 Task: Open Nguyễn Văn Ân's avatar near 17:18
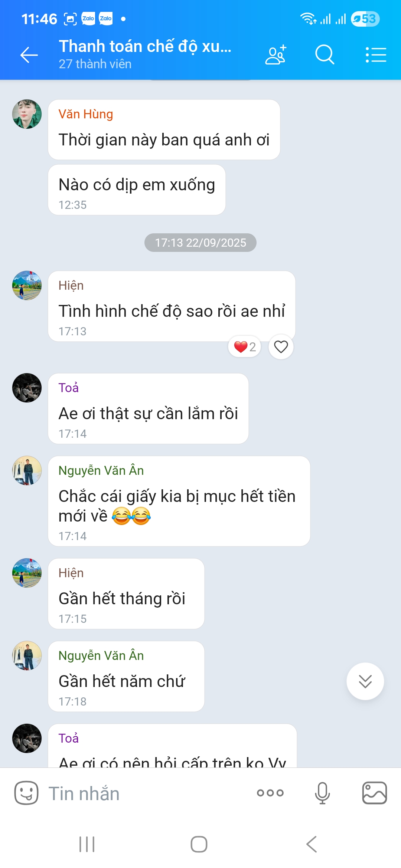[27, 655]
